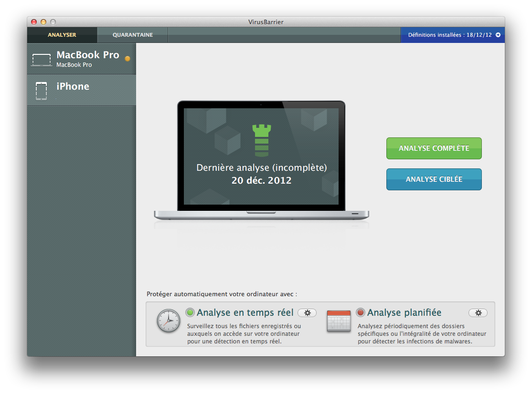Click the 'Analyse planifiée' heading
Image resolution: width=532 pixels, height=394 pixels.
tap(404, 312)
